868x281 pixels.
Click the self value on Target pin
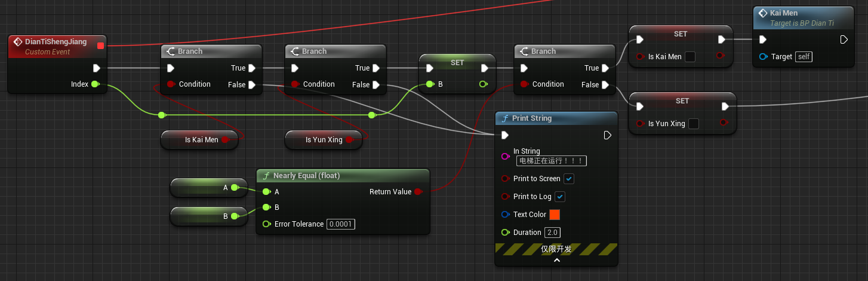click(804, 57)
